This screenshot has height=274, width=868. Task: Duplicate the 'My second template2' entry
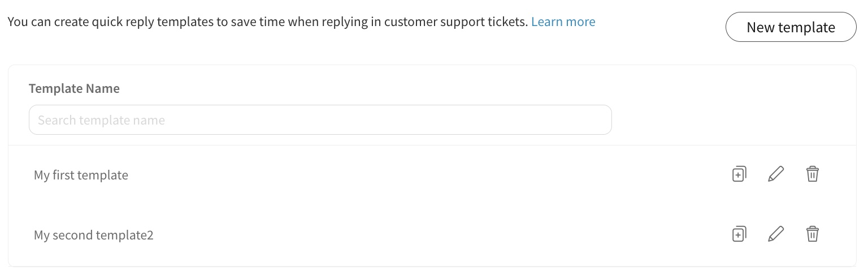[739, 234]
